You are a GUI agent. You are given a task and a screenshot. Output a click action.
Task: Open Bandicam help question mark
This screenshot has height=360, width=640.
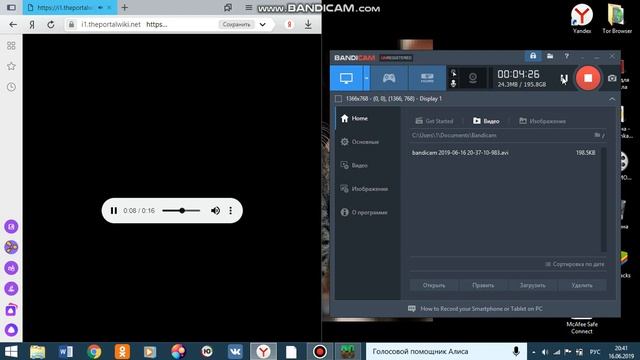[567, 56]
